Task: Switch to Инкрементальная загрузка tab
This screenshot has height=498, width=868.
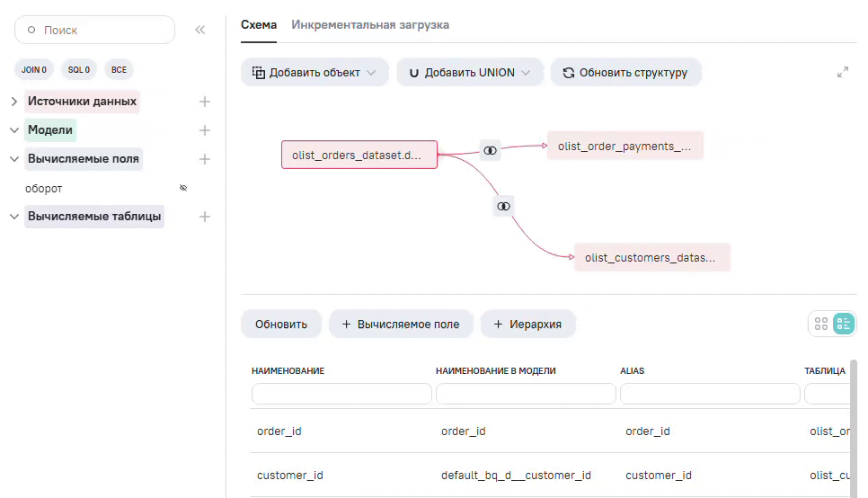Action: [x=370, y=25]
